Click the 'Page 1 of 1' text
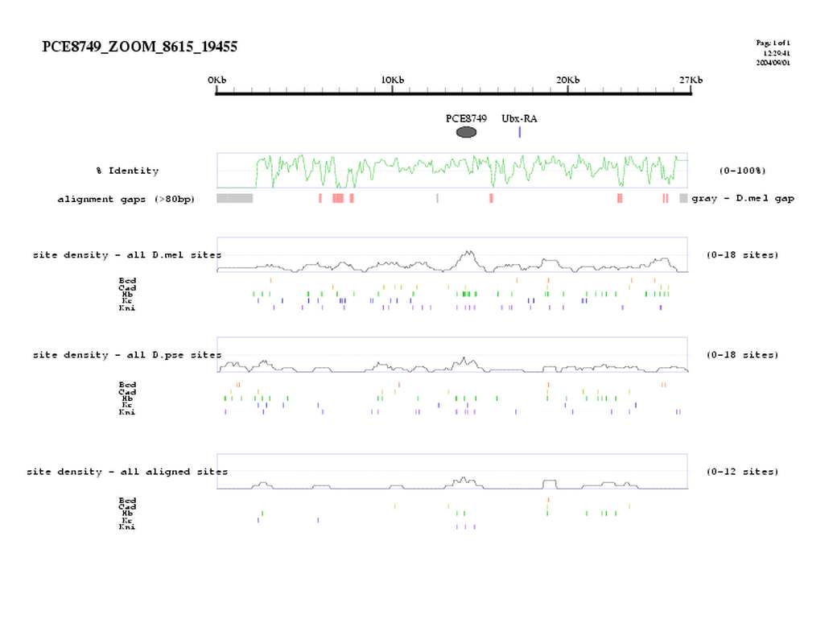This screenshot has width=833, height=644. click(773, 43)
